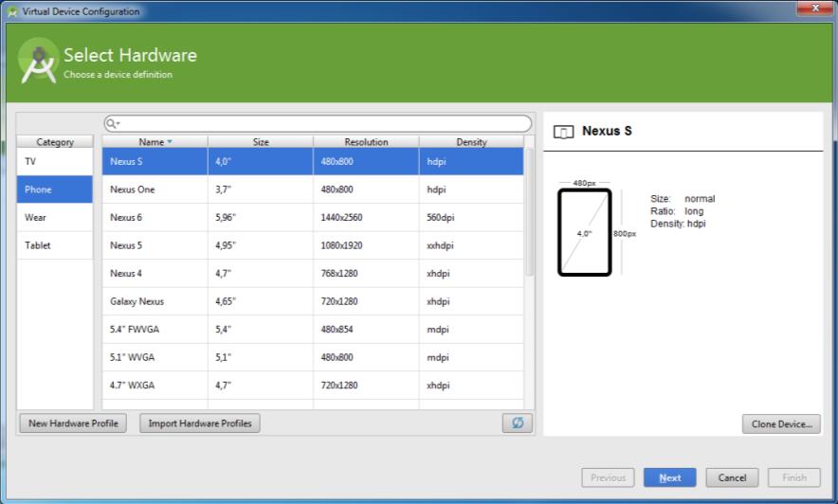Screen dimensions: 838x504
Task: Sort the list by Size column
Action: coord(261,142)
